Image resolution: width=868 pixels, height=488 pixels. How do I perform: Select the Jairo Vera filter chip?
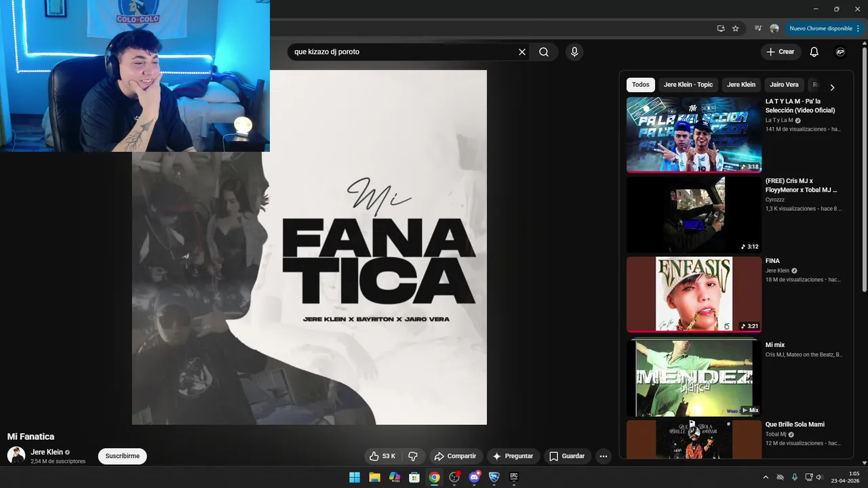click(784, 85)
